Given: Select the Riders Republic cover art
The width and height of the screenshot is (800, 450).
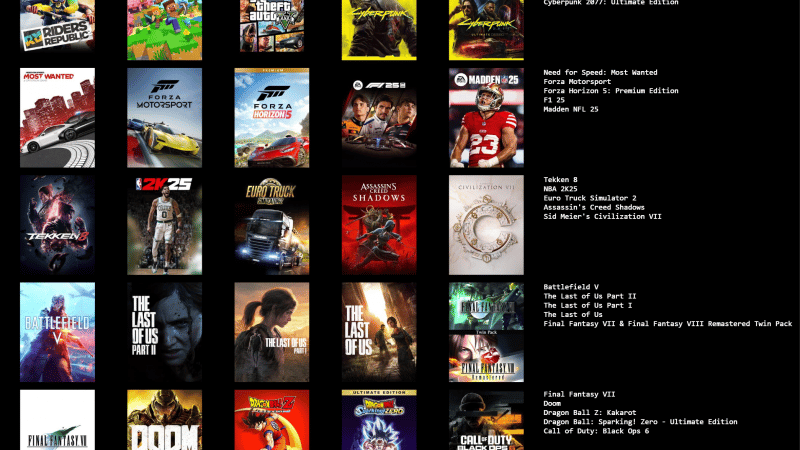Looking at the screenshot, I should tap(57, 26).
